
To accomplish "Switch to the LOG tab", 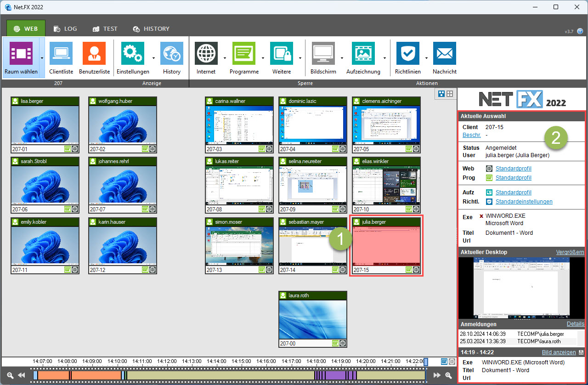I will (x=65, y=28).
